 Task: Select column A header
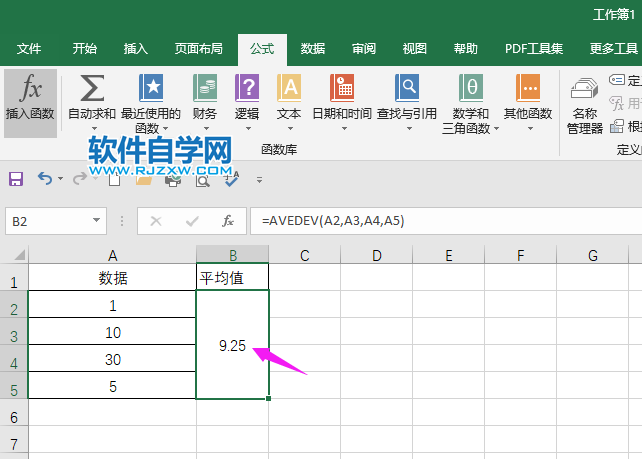click(x=113, y=256)
